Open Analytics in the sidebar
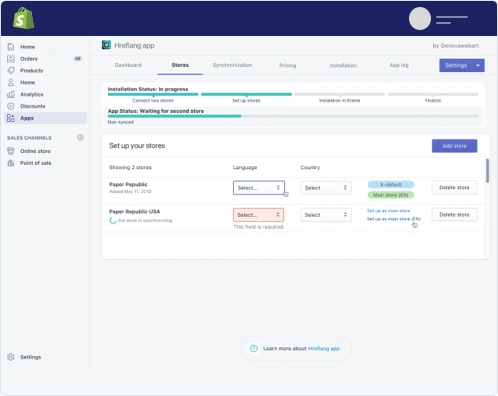The height and width of the screenshot is (396, 498). [x=32, y=94]
